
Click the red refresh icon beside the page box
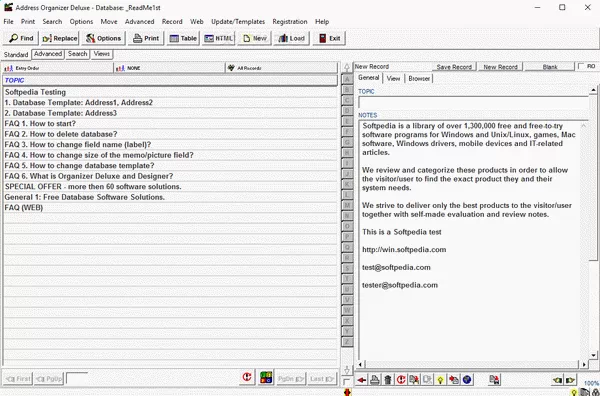(247, 377)
